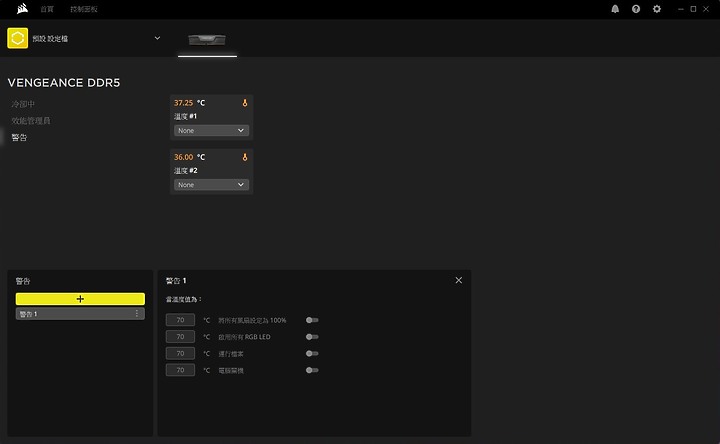
Task: Toggle set all fans to 100% switch
Action: coord(312,320)
